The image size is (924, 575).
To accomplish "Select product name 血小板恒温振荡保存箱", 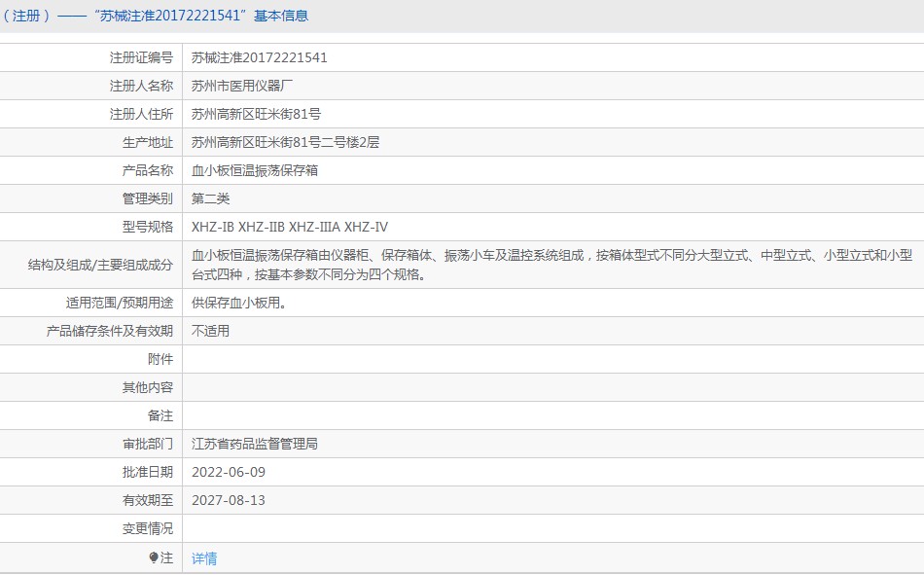I will tap(255, 170).
